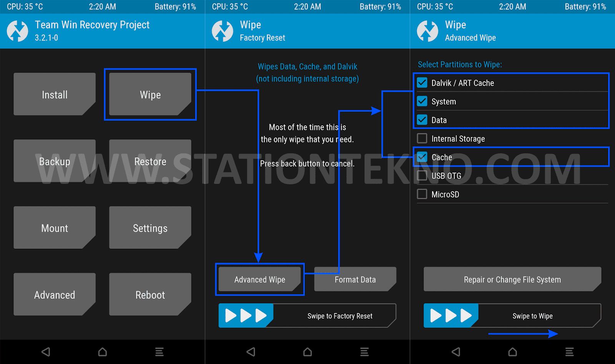Open the Mount menu
This screenshot has height=364, width=615.
(55, 228)
